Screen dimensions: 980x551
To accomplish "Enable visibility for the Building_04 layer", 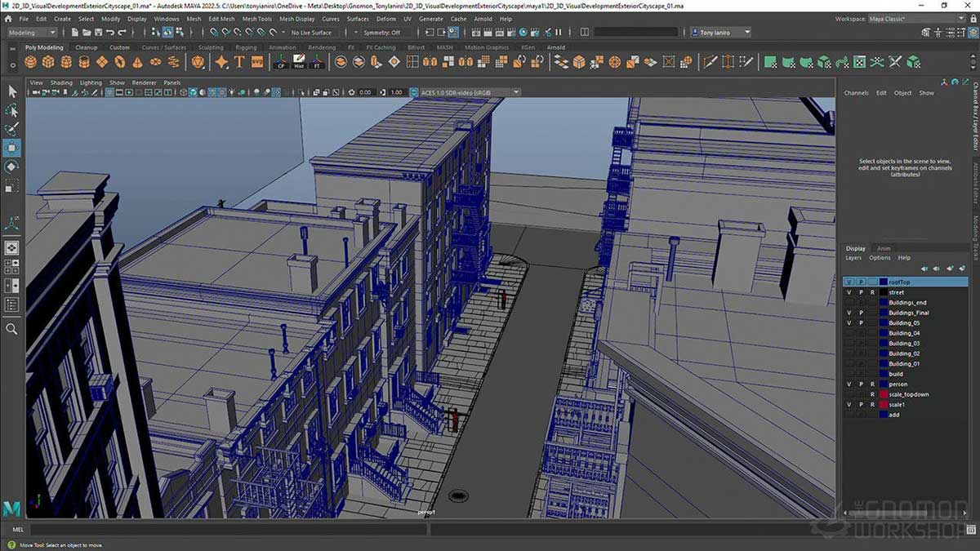I will 849,333.
